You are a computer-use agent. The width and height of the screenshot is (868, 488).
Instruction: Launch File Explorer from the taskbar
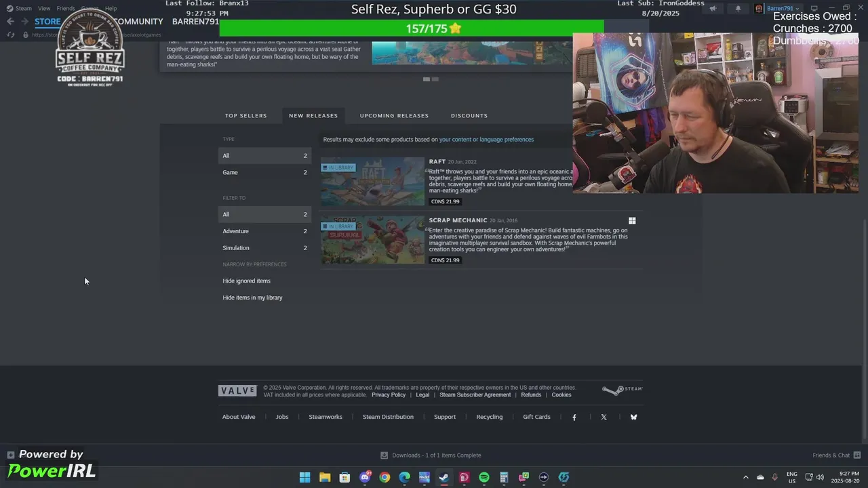pos(325,477)
